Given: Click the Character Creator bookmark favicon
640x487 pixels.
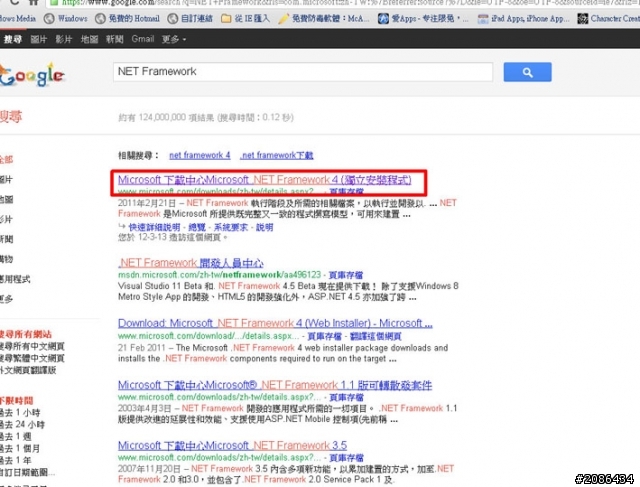Looking at the screenshot, I should 582,18.
